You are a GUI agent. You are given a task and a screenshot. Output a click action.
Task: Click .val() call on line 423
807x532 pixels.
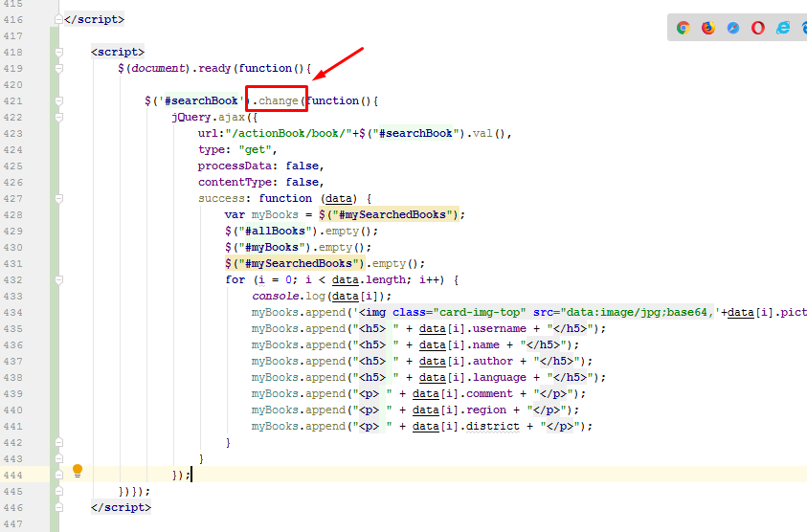(486, 133)
